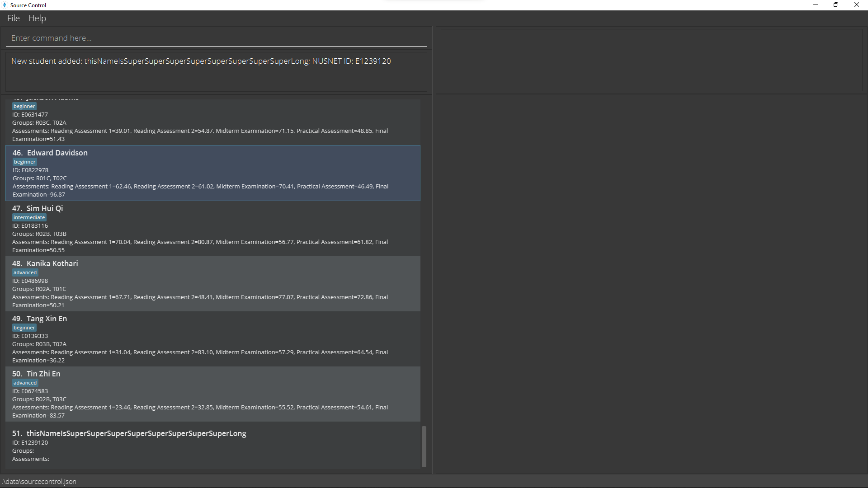Open the File menu

pos(13,18)
